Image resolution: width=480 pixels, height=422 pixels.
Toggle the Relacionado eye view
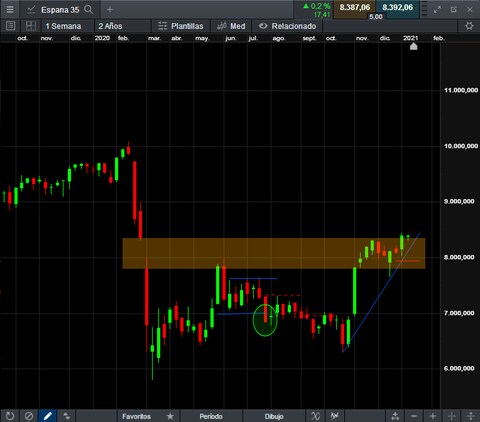click(287, 26)
